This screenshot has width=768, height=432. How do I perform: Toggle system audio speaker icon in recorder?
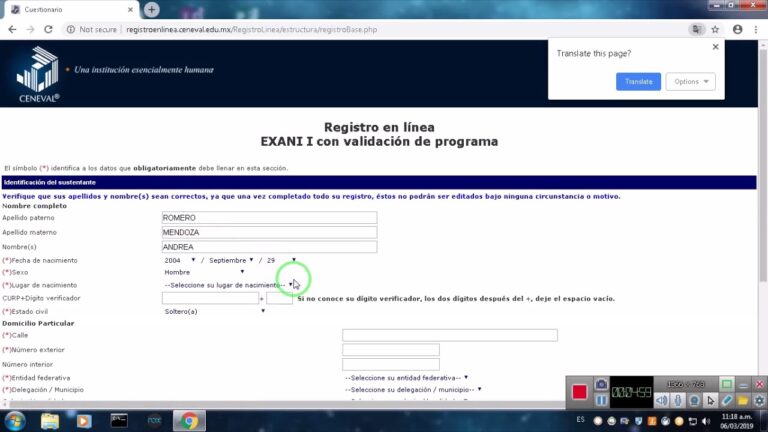point(661,401)
